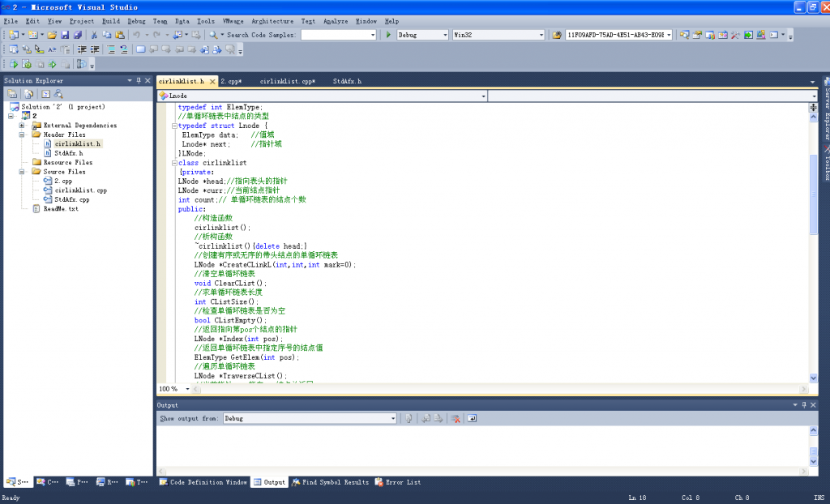Select cirlinklist.cpp under Source Files

coord(80,190)
